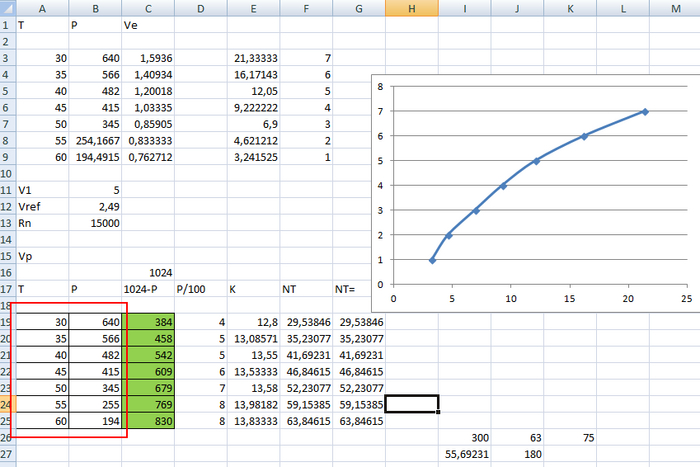
Task: Click the V1 label cell
Action: (x=42, y=190)
